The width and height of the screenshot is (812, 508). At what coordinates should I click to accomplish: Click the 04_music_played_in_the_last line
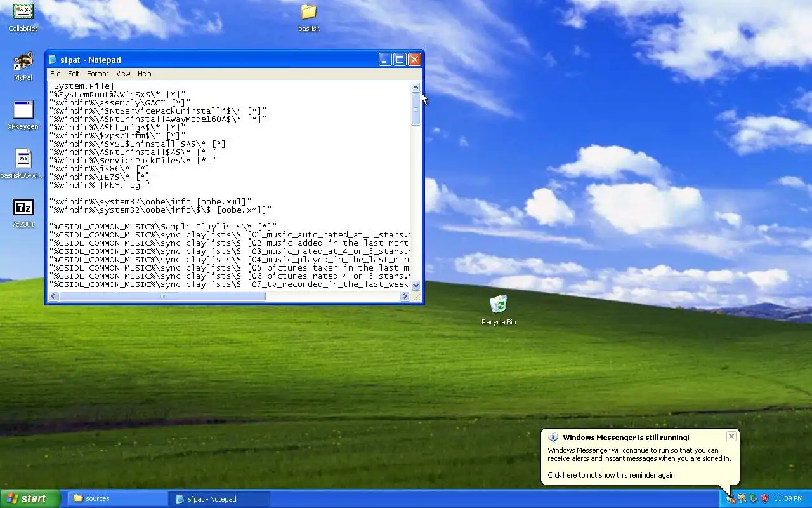click(x=230, y=260)
